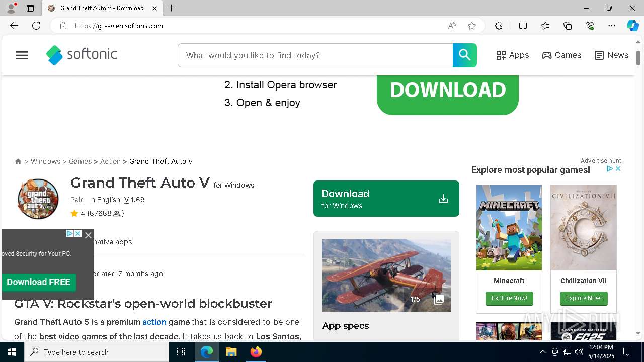Open the Apps section
This screenshot has height=362, width=644.
512,55
